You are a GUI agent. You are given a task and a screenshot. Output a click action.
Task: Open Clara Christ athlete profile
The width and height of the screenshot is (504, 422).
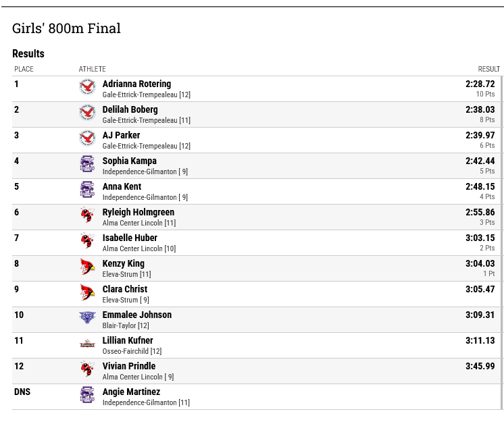125,290
